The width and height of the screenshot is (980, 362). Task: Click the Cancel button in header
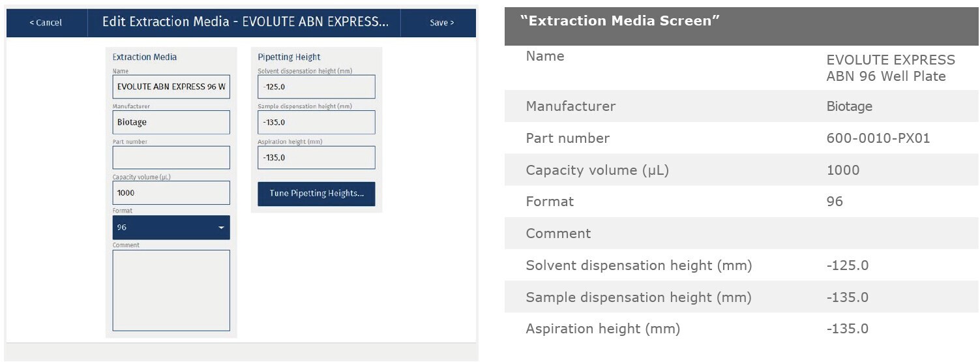[46, 23]
